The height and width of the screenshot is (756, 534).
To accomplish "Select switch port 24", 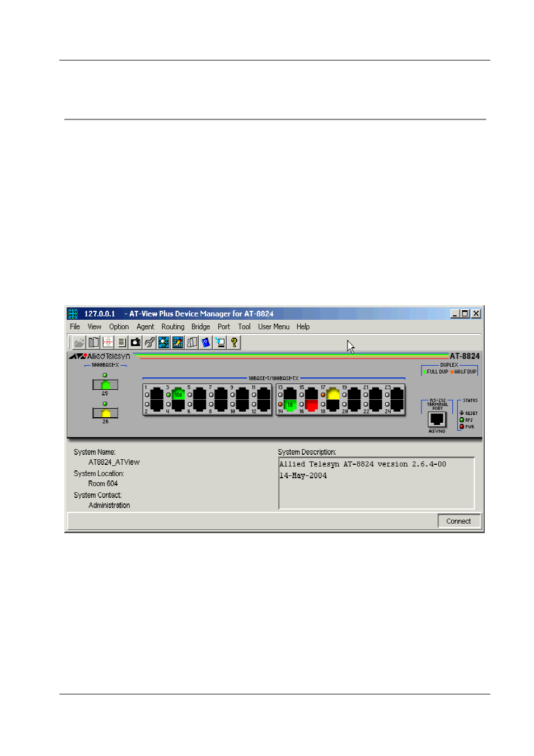I will click(x=397, y=405).
